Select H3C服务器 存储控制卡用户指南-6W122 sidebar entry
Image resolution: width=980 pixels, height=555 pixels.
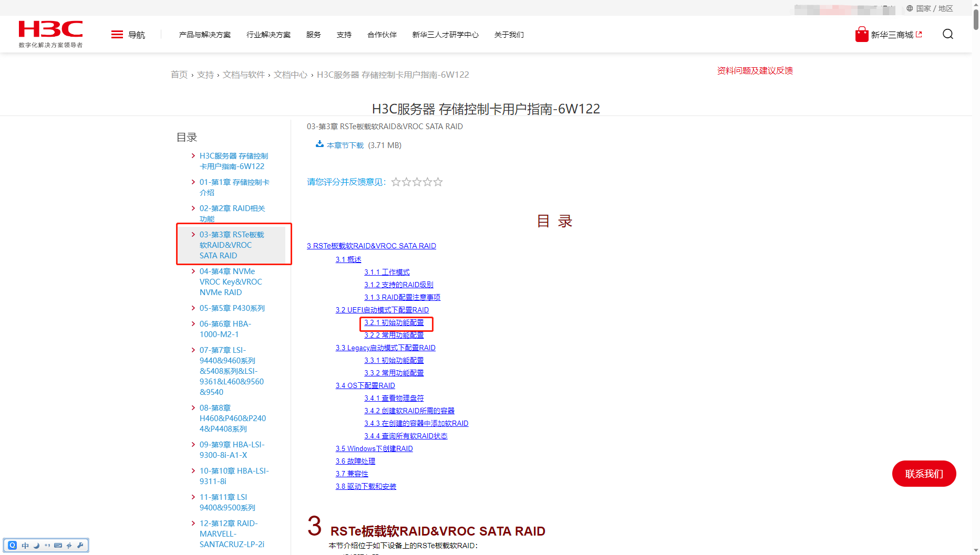tap(234, 161)
